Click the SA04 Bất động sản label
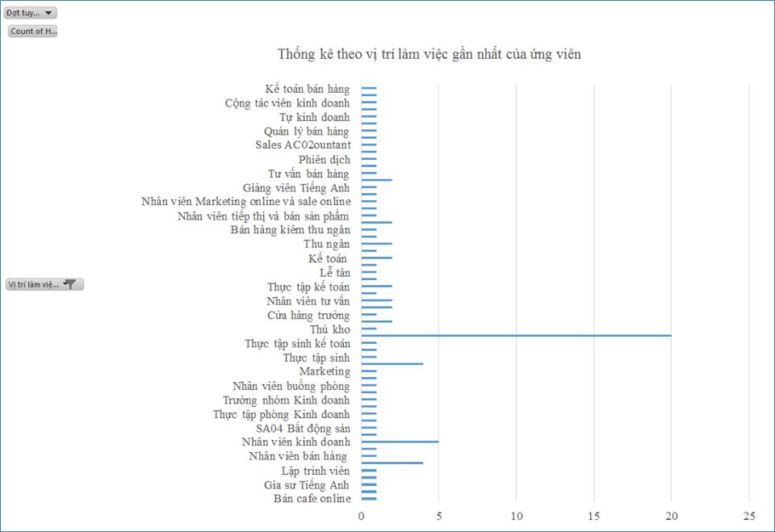 (303, 428)
